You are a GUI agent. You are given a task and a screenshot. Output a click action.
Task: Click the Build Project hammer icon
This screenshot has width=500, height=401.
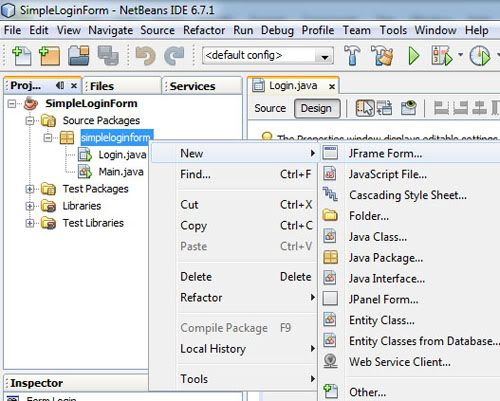point(352,55)
